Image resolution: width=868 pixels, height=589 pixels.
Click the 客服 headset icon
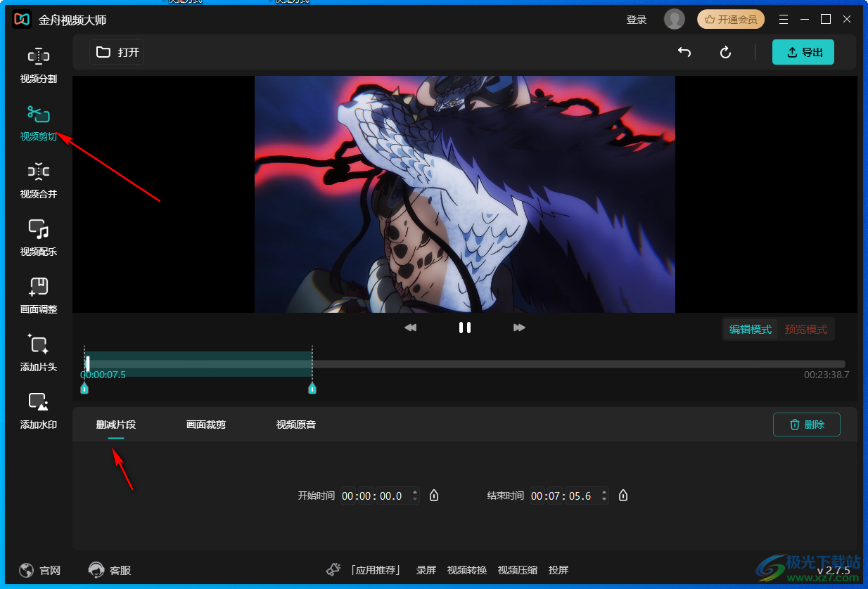pyautogui.click(x=96, y=570)
